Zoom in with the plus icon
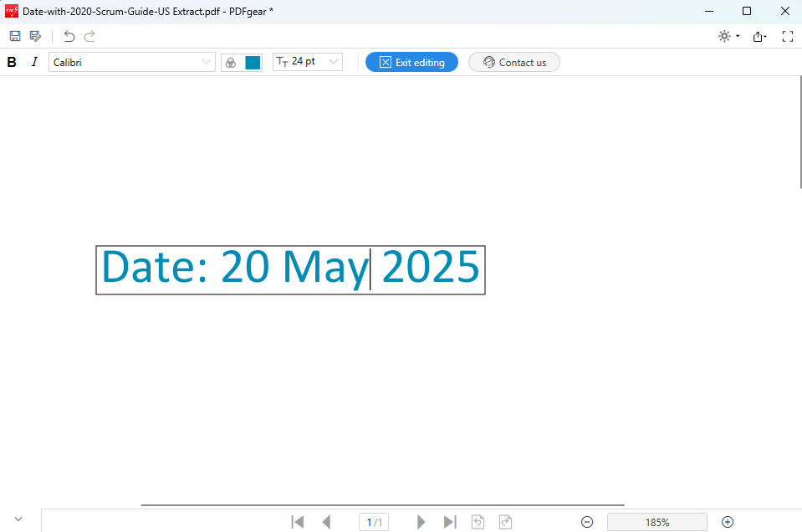The image size is (802, 532). point(728,522)
